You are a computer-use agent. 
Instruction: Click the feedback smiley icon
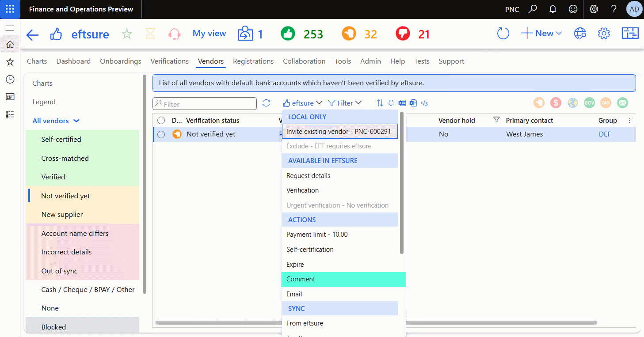click(573, 9)
